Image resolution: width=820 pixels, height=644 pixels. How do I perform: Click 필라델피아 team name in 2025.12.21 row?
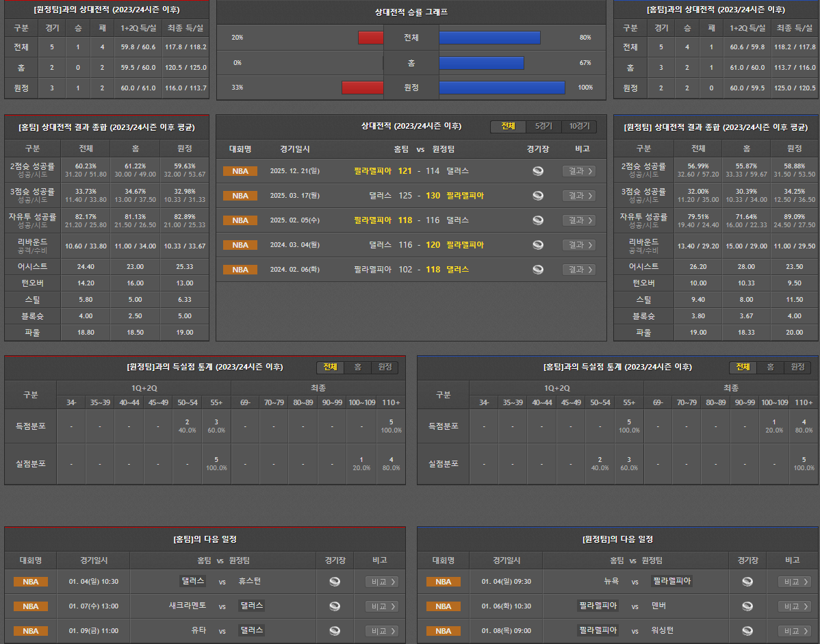(x=372, y=171)
